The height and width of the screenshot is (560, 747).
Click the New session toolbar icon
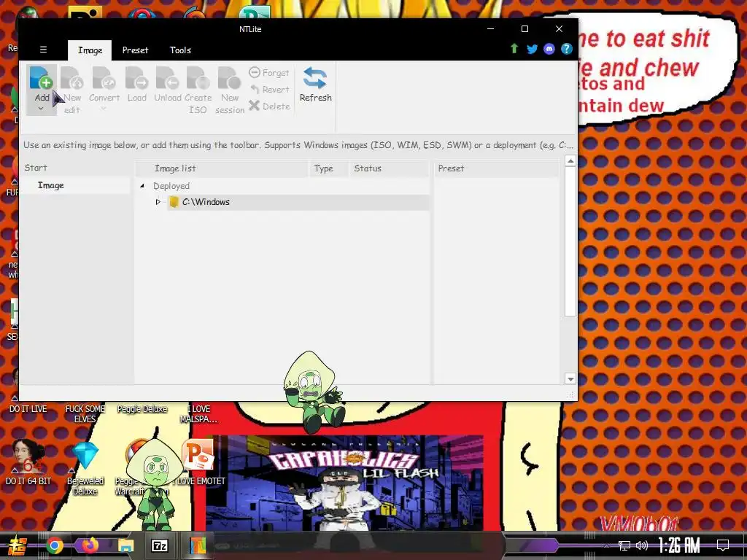[x=230, y=77]
